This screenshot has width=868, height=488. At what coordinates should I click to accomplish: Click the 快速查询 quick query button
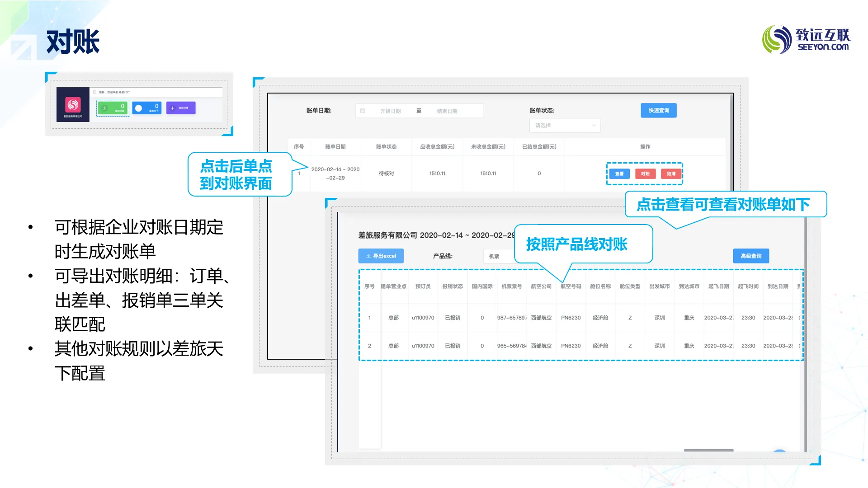pyautogui.click(x=659, y=110)
